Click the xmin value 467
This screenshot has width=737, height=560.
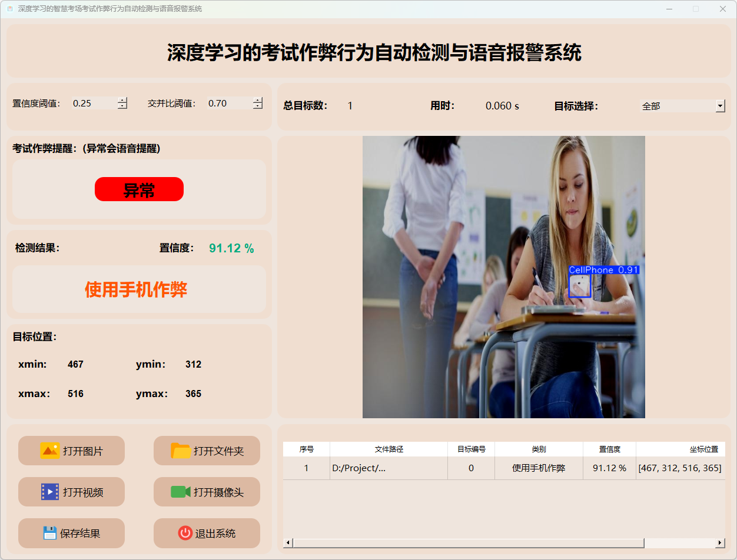[75, 365]
